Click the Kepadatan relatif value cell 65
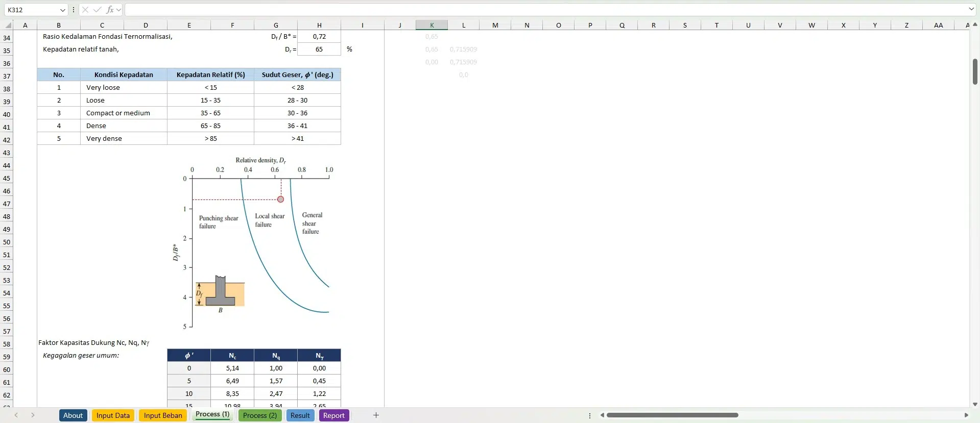 319,49
